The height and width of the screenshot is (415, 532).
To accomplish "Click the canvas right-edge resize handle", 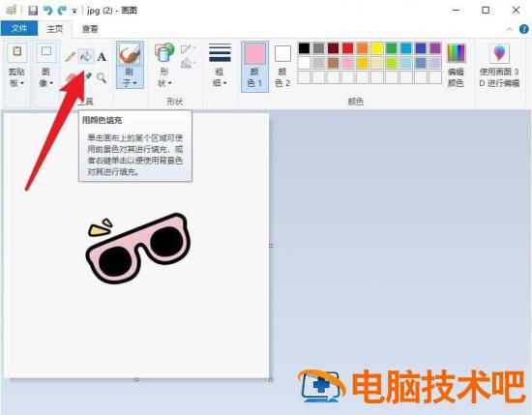I will tap(271, 246).
